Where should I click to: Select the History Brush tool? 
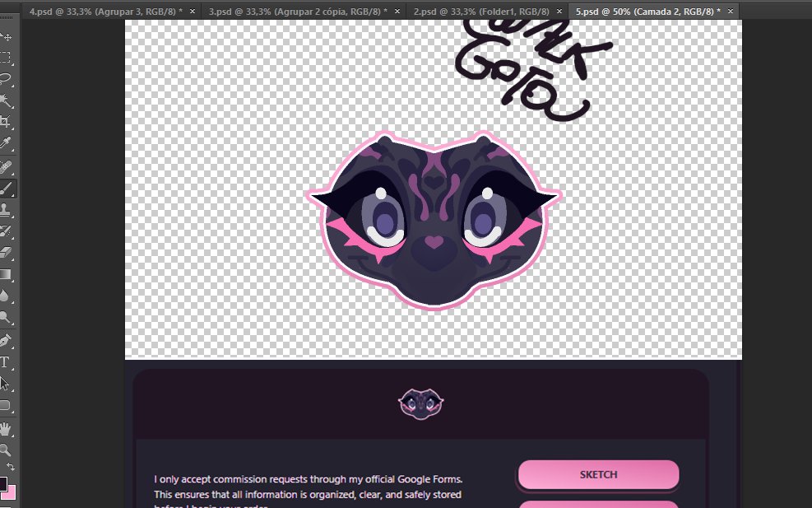6,231
